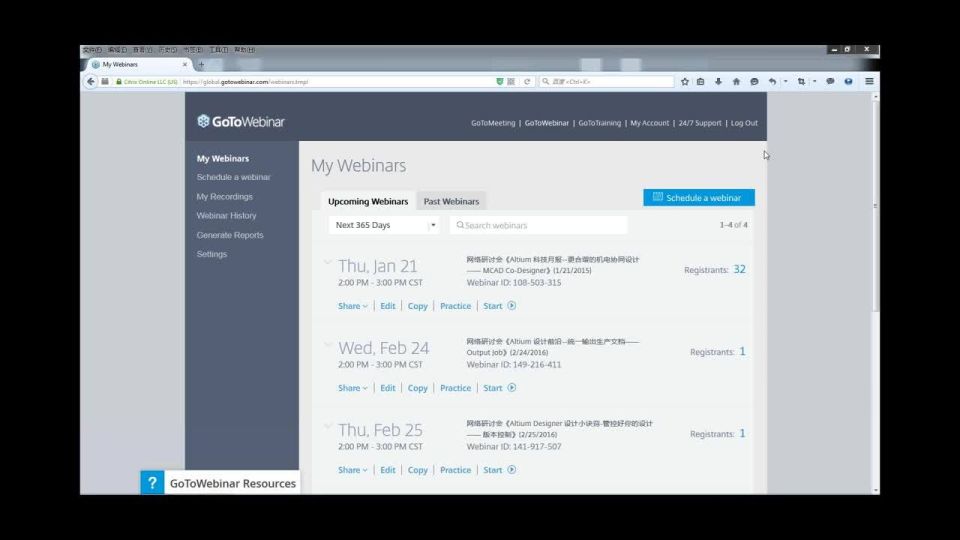
Task: Expand Share menu for Wed, Feb 24 webinar
Action: [x=353, y=388]
